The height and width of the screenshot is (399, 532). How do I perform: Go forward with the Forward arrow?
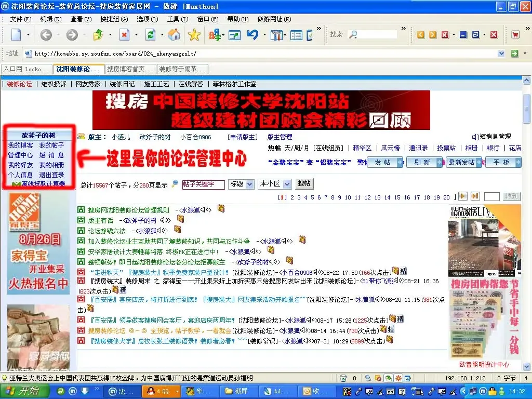pos(72,35)
